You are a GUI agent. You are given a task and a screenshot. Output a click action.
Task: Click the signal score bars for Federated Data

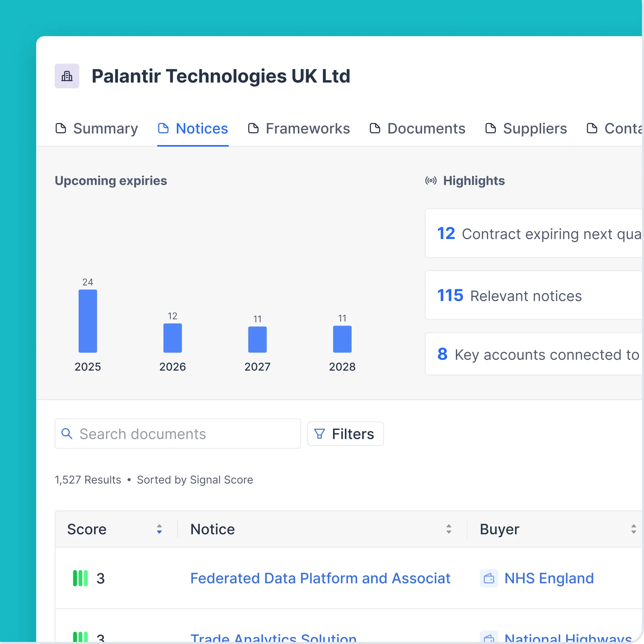(80, 578)
